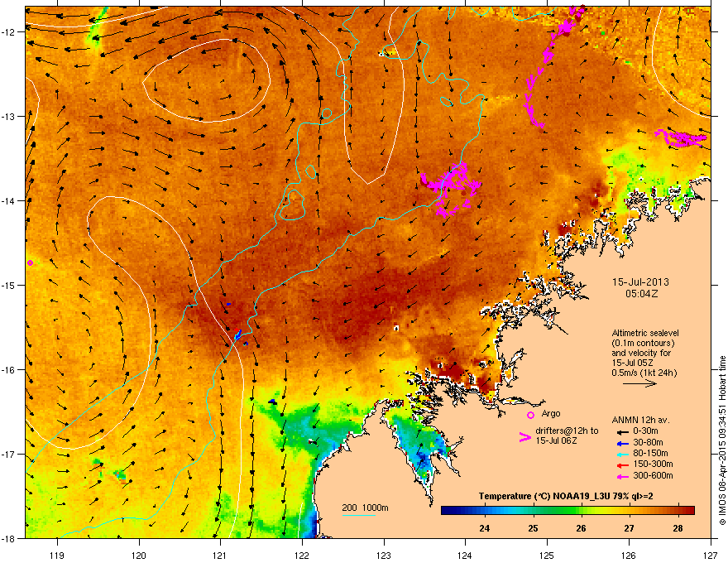Image resolution: width=728 pixels, height=563 pixels.
Task: Click the -15 latitude axis label
Action: (8, 285)
